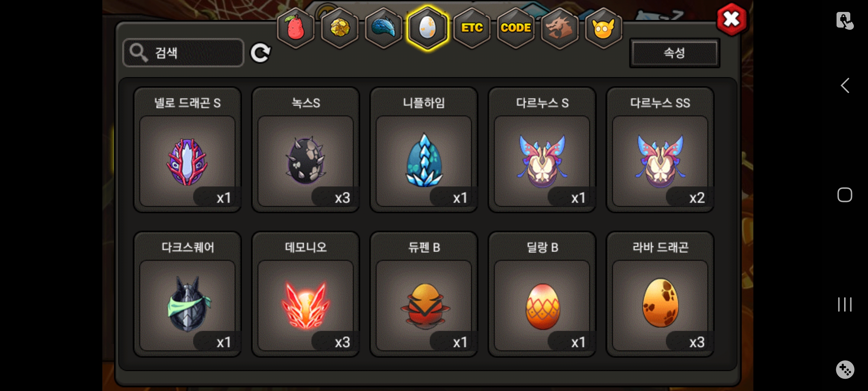Image resolution: width=868 pixels, height=391 pixels.
Task: Select the gold nugget tab icon
Action: 340,28
